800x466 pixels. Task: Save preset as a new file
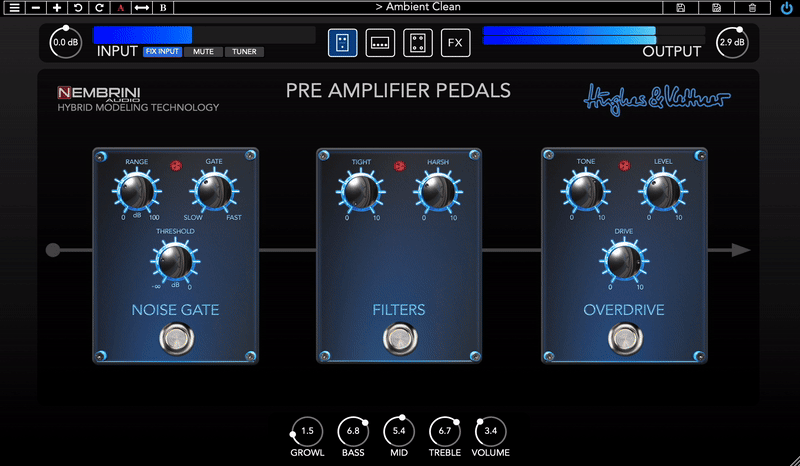coord(716,8)
